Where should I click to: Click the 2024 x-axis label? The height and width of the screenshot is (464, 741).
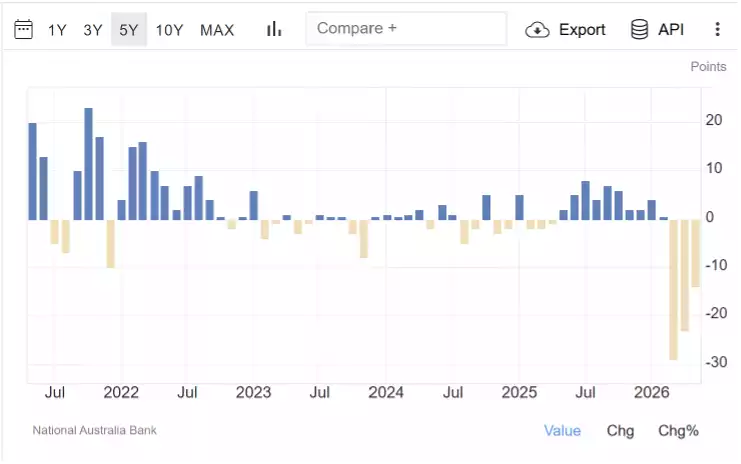click(386, 392)
